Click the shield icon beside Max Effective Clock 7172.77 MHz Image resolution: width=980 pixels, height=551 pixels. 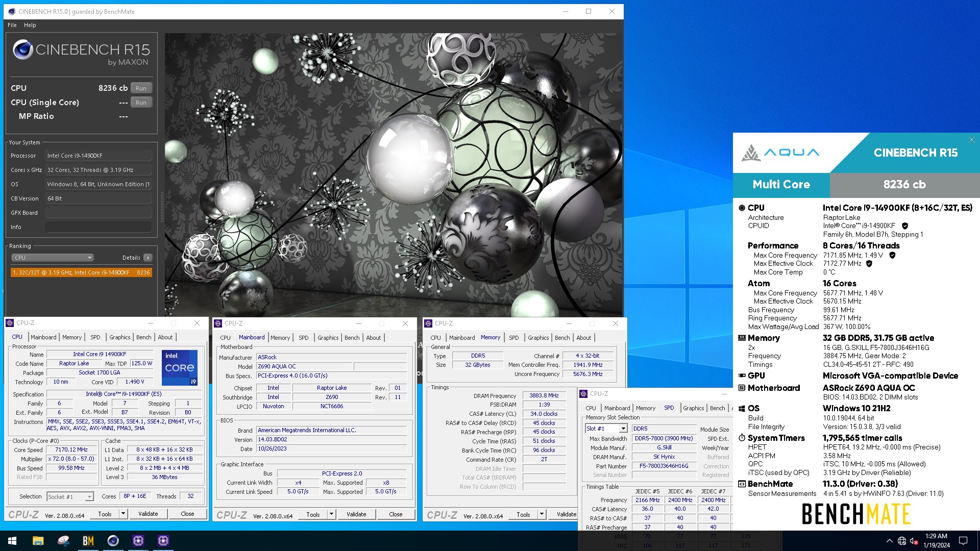869,264
